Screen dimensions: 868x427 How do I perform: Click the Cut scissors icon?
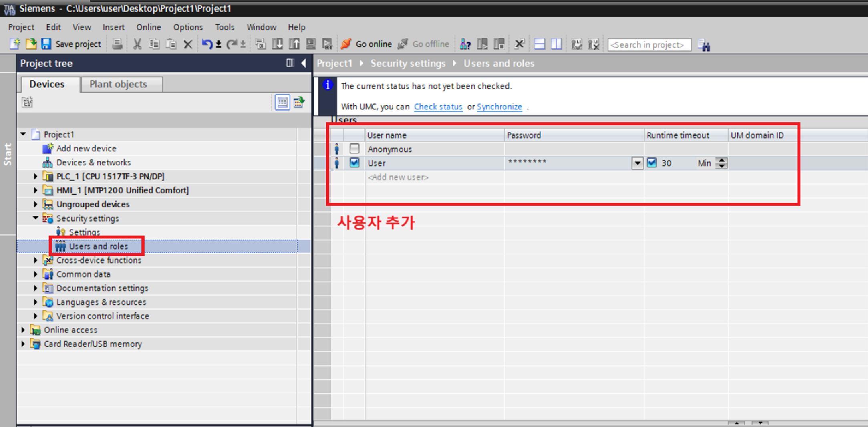pos(137,44)
